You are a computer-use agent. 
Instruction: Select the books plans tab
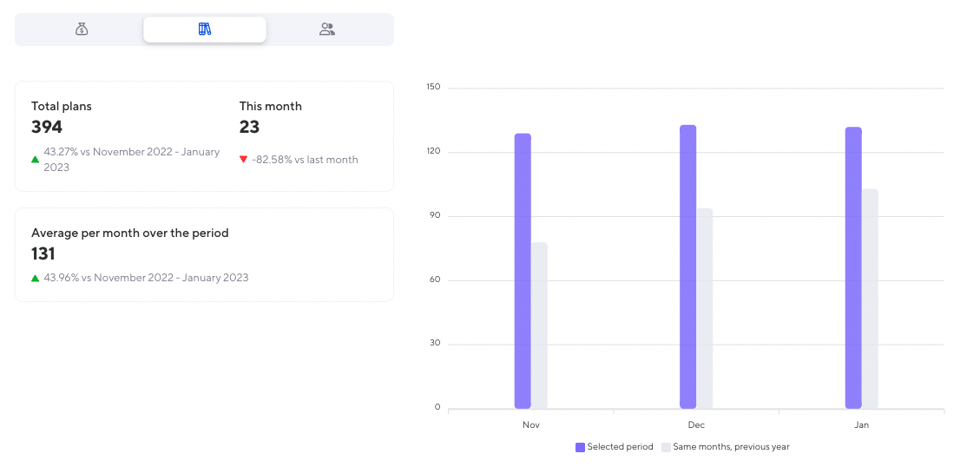pyautogui.click(x=205, y=30)
